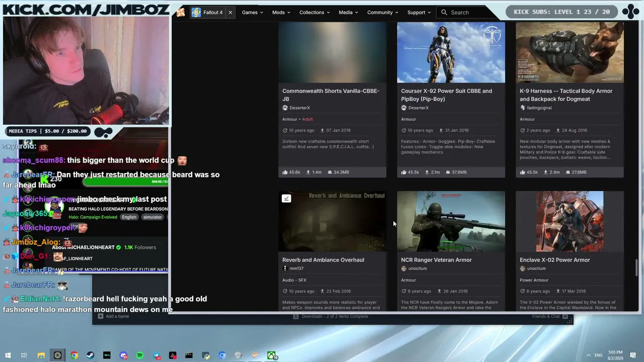Click the page scrollbar thumb
Image resolution: width=644 pixels, height=362 pixels.
(636, 267)
